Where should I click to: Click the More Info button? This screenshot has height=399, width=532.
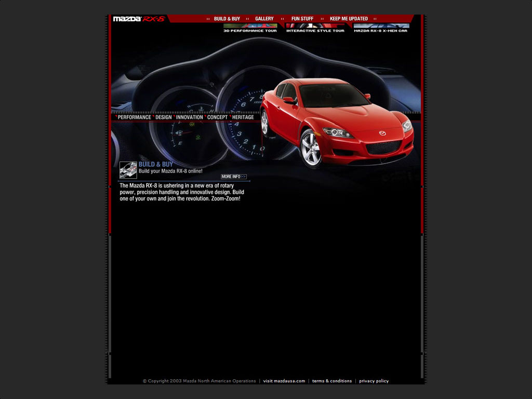click(234, 177)
